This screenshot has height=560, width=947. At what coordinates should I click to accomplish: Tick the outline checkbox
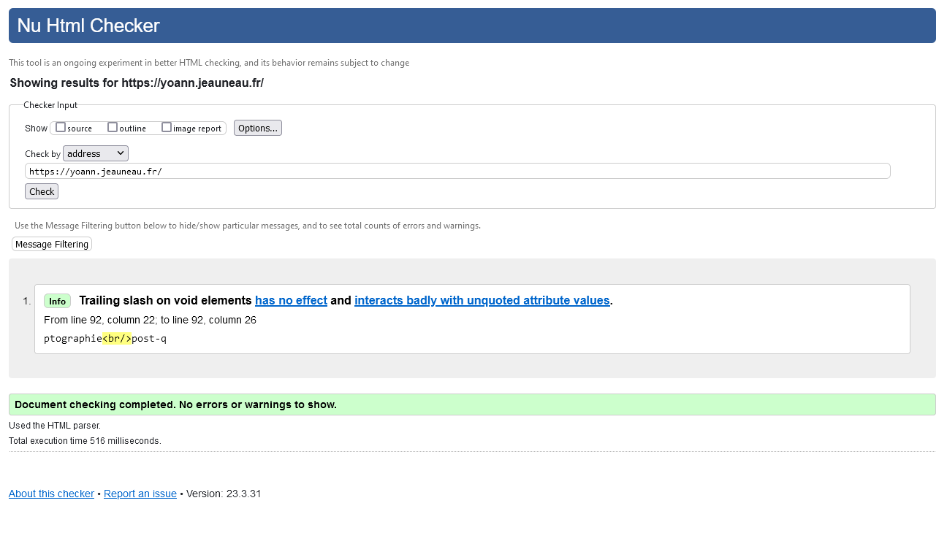tap(113, 127)
